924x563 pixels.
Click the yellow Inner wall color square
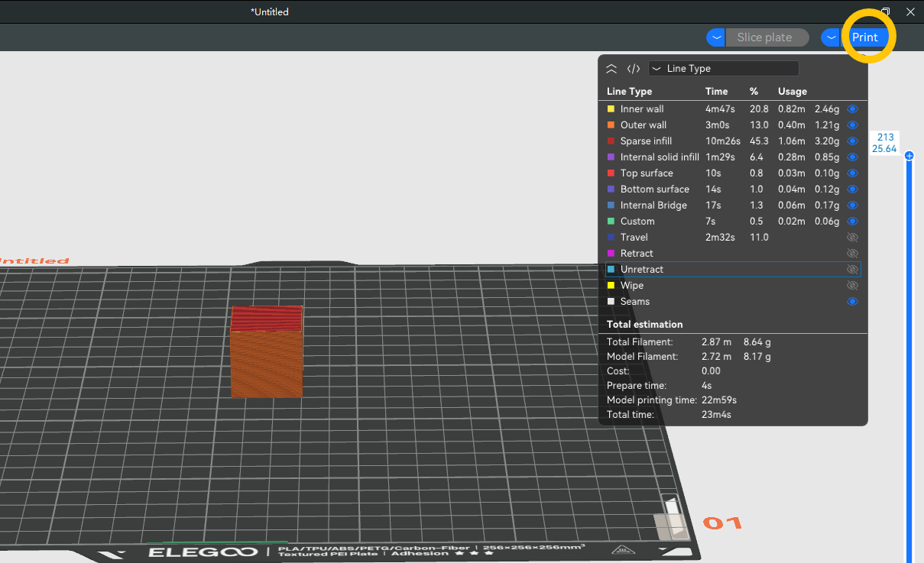(611, 109)
